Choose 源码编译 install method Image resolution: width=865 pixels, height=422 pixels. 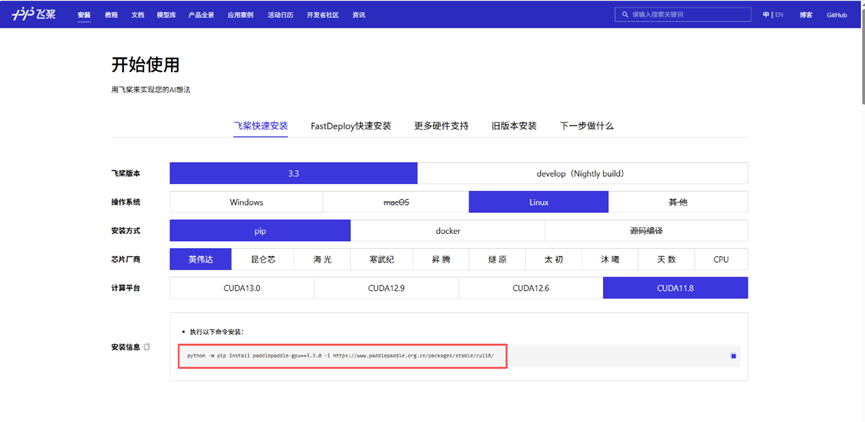[647, 231]
